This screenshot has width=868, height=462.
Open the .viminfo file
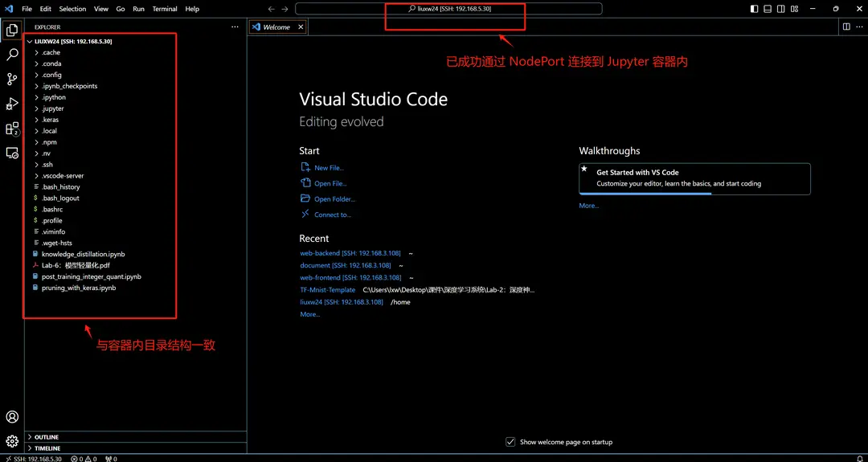(53, 231)
